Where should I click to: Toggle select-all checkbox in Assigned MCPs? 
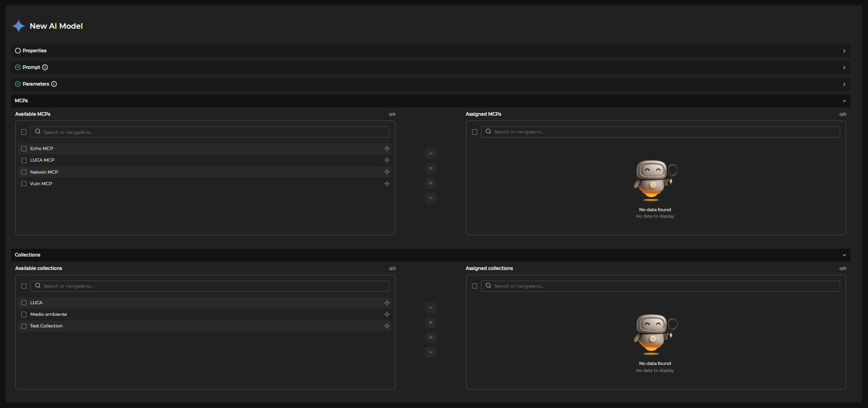pyautogui.click(x=474, y=132)
